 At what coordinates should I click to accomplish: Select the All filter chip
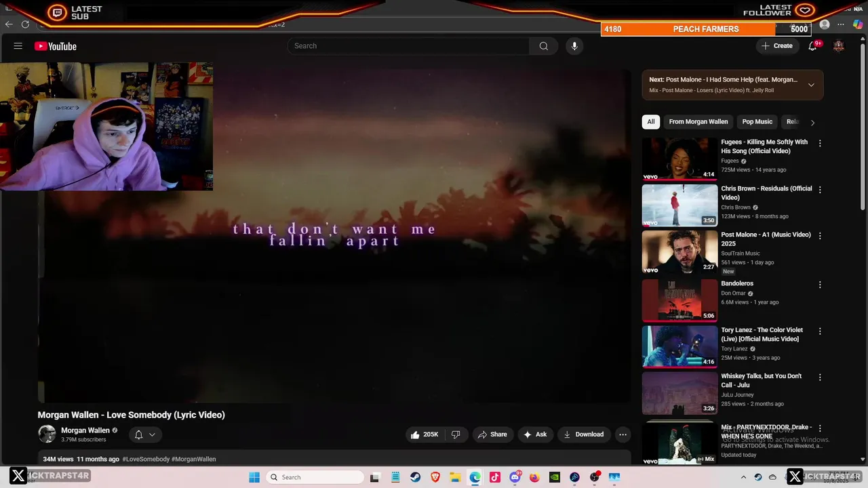click(x=651, y=122)
